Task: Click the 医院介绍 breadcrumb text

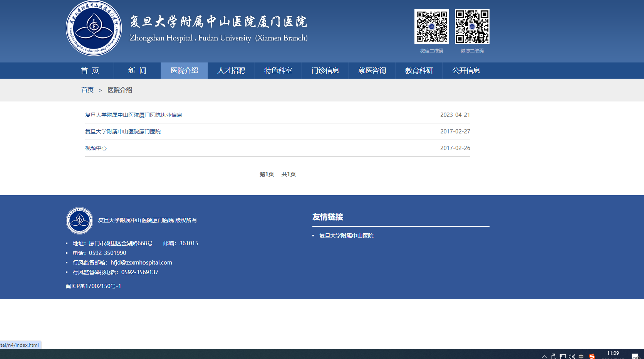Action: (x=120, y=90)
